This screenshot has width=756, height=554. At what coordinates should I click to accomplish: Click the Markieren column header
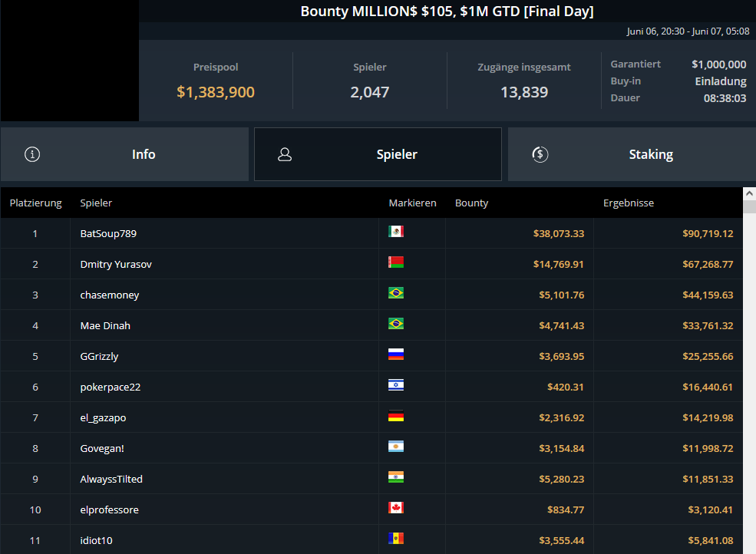(412, 203)
